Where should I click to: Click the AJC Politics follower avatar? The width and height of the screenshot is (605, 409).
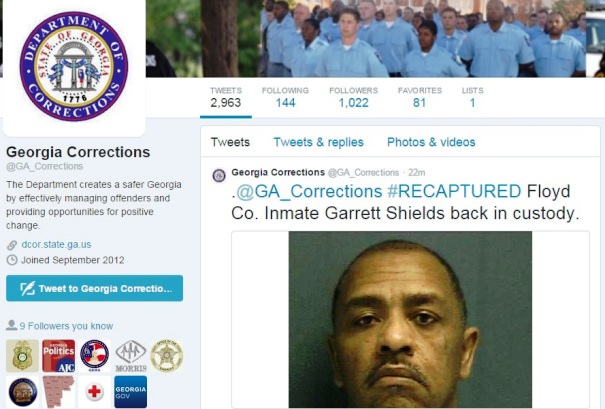tap(59, 356)
